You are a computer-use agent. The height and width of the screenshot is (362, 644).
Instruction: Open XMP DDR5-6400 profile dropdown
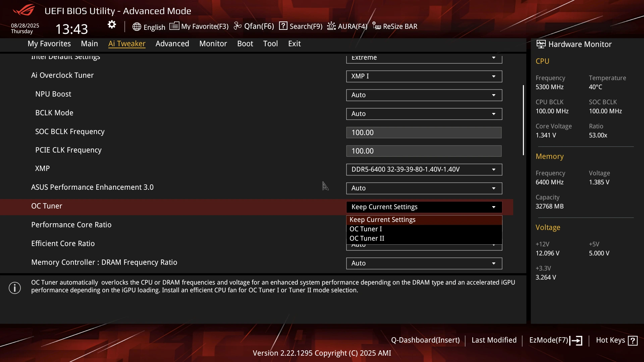[424, 170]
